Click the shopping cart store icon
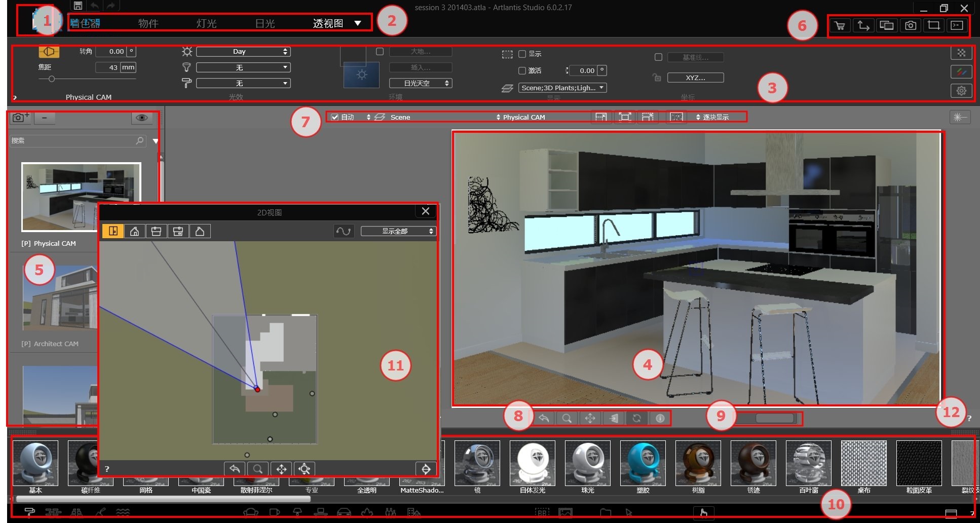The height and width of the screenshot is (523, 980). [840, 26]
